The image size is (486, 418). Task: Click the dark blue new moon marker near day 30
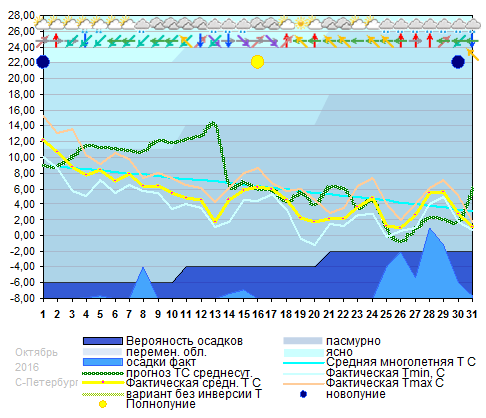(x=458, y=62)
